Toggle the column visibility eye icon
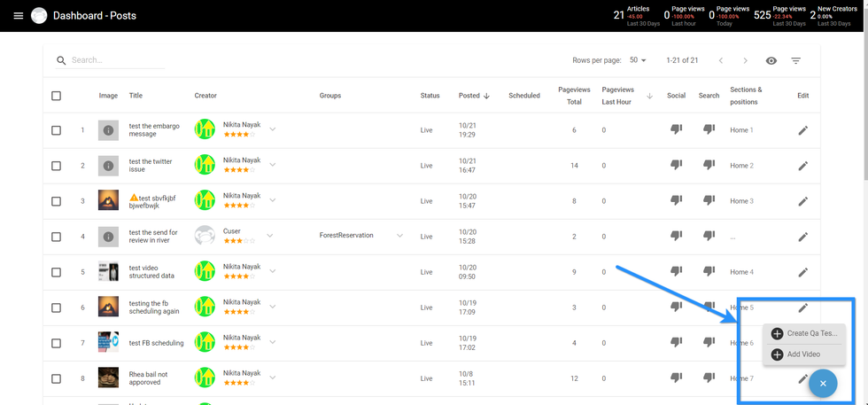This screenshot has width=868, height=405. pyautogui.click(x=771, y=61)
